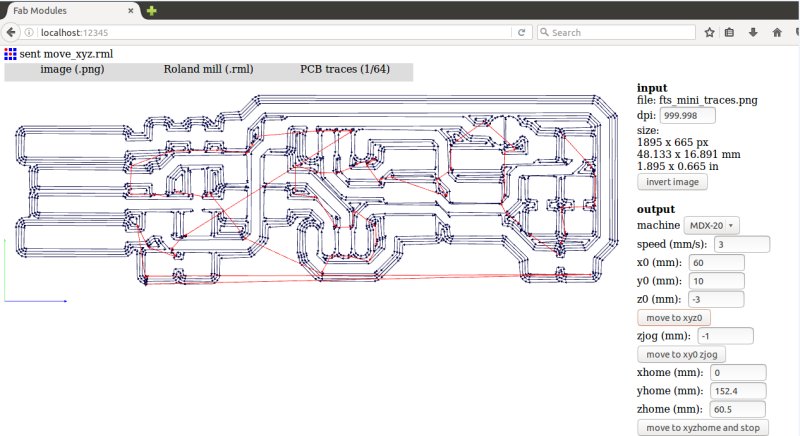Click the invert image button
This screenshot has width=800, height=436.
click(x=672, y=182)
